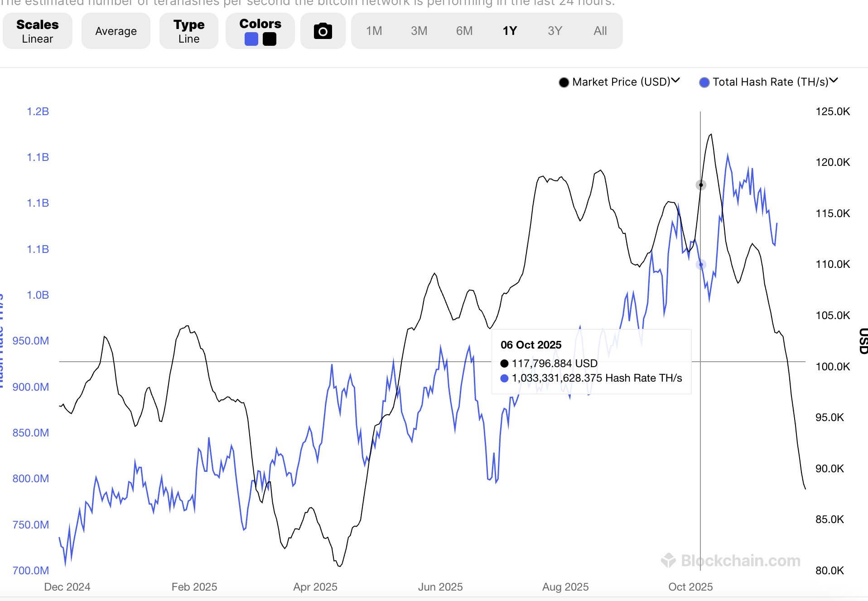Click the blue color swatch

tap(251, 39)
